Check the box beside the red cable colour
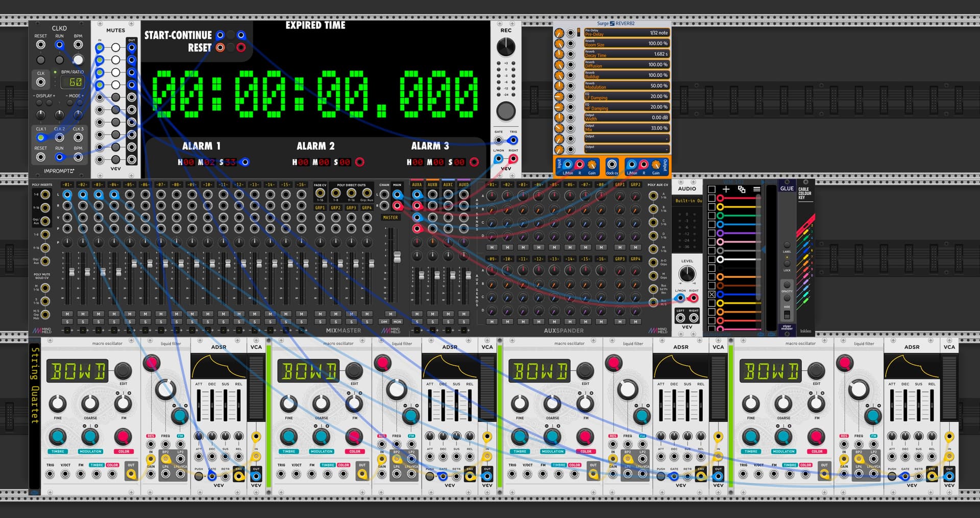 712,198
